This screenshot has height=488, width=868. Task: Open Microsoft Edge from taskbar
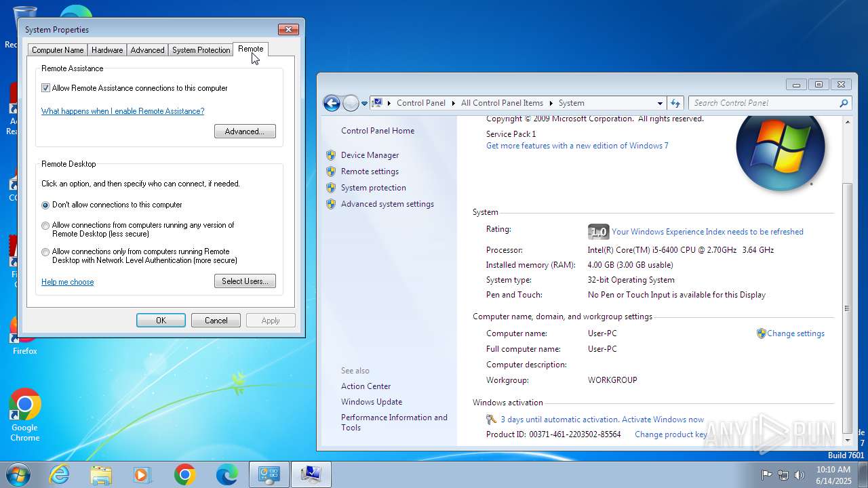[226, 474]
